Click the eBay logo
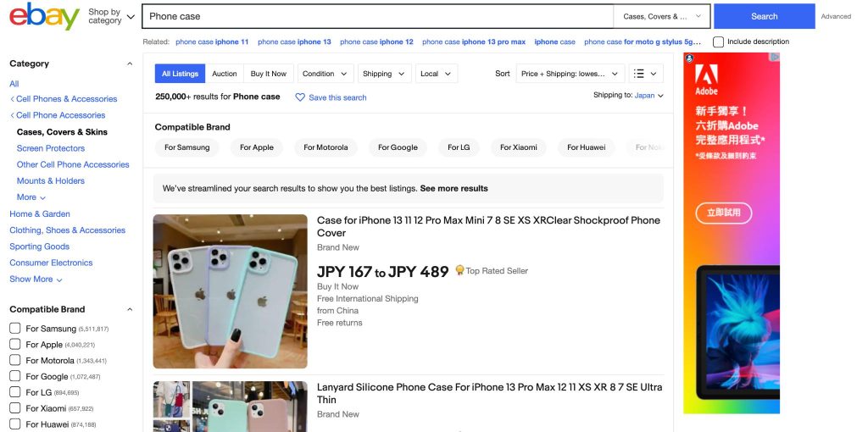 click(x=44, y=17)
